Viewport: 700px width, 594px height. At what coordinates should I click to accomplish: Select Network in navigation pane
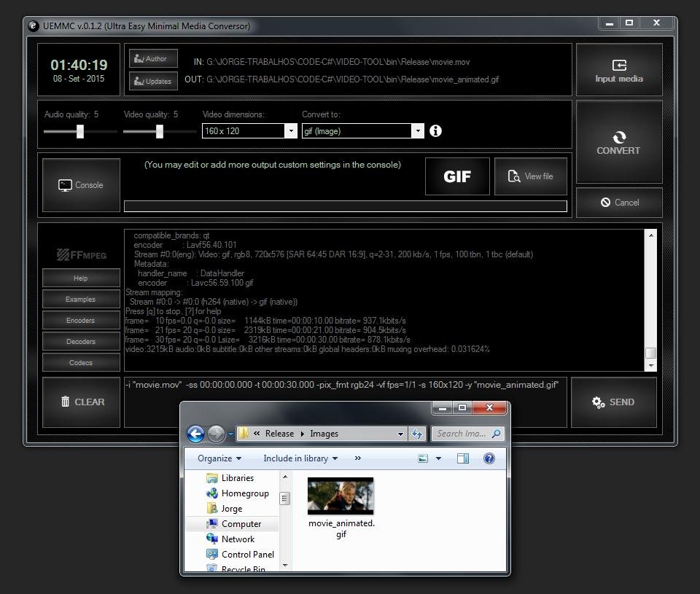231,539
